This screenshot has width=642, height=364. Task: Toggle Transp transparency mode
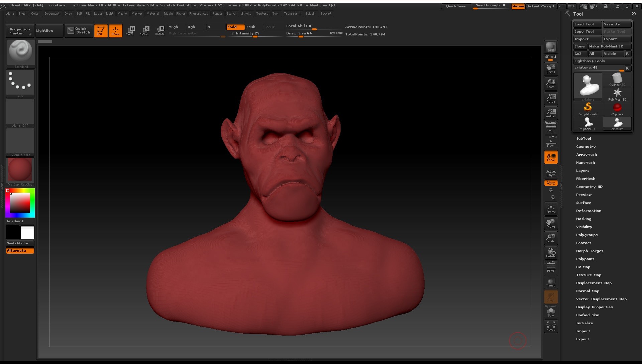pyautogui.click(x=550, y=281)
